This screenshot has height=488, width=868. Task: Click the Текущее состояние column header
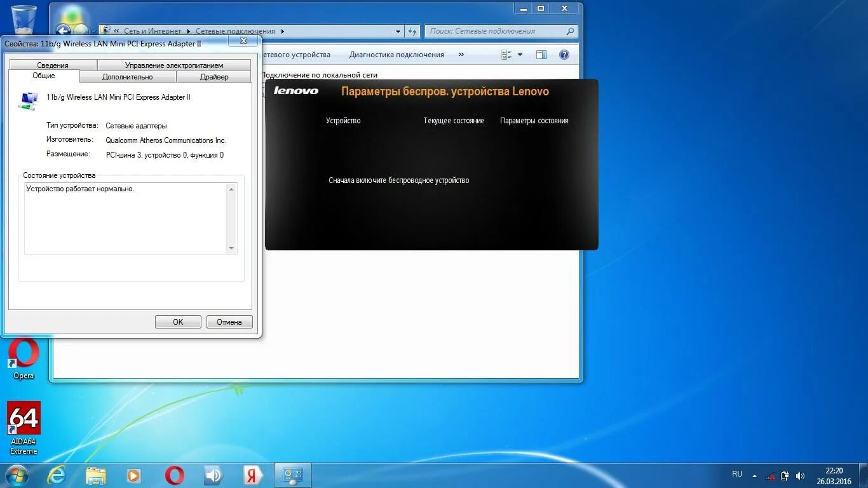[454, 121]
